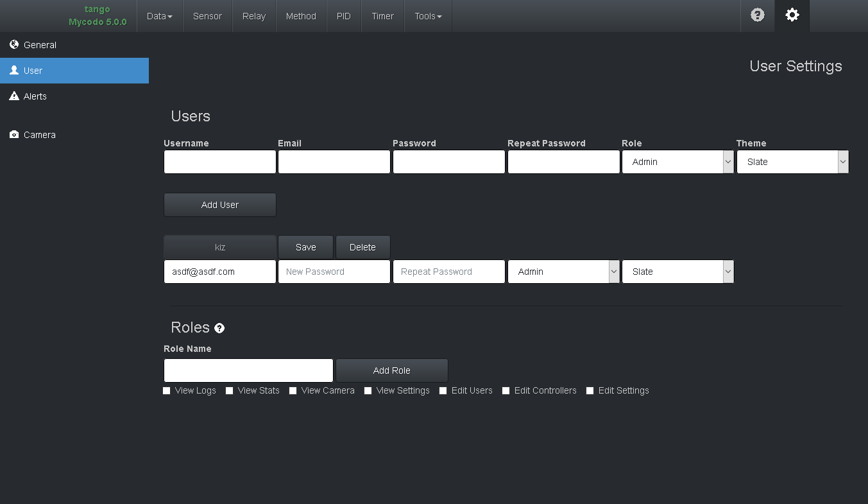Click the Add Role button
This screenshot has width=868, height=504.
(391, 370)
